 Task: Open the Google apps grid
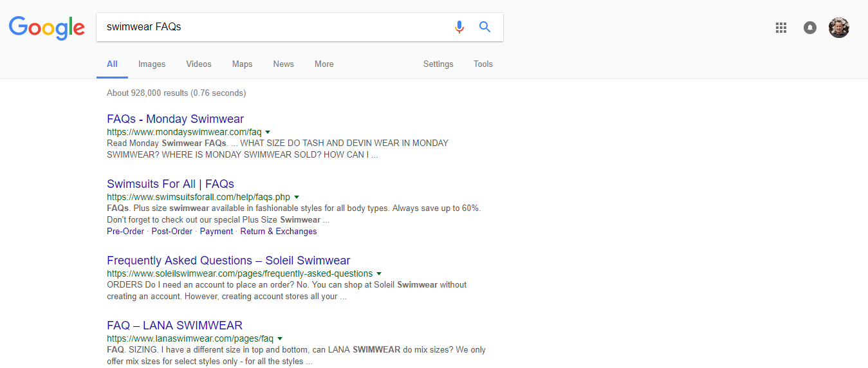(781, 28)
